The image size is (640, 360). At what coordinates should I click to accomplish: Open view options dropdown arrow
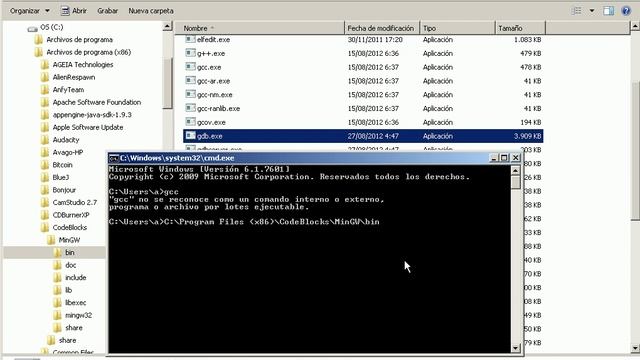592,11
